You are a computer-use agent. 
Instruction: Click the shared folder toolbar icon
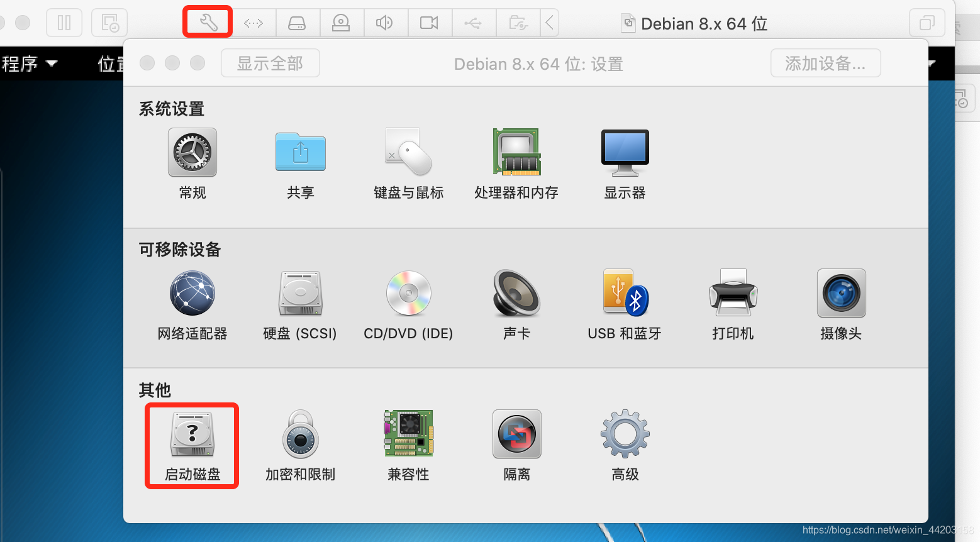[x=518, y=23]
